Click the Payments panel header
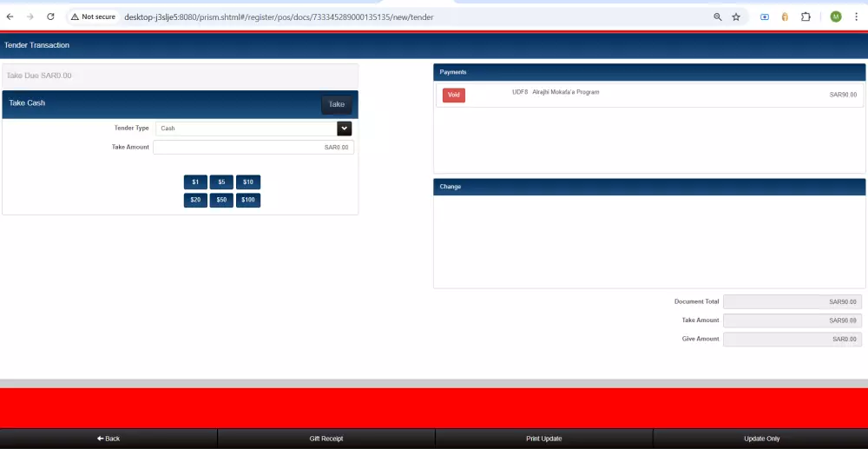 tap(649, 72)
